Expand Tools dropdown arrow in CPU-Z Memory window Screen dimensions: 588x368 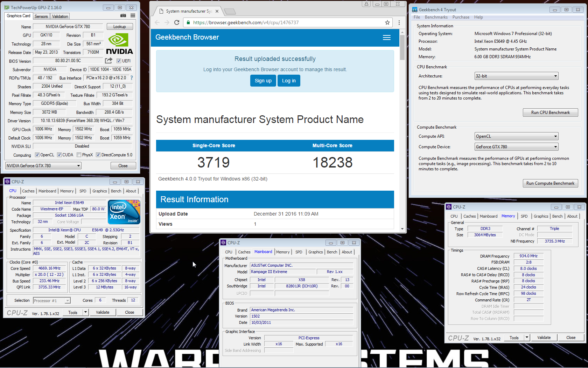[527, 338]
